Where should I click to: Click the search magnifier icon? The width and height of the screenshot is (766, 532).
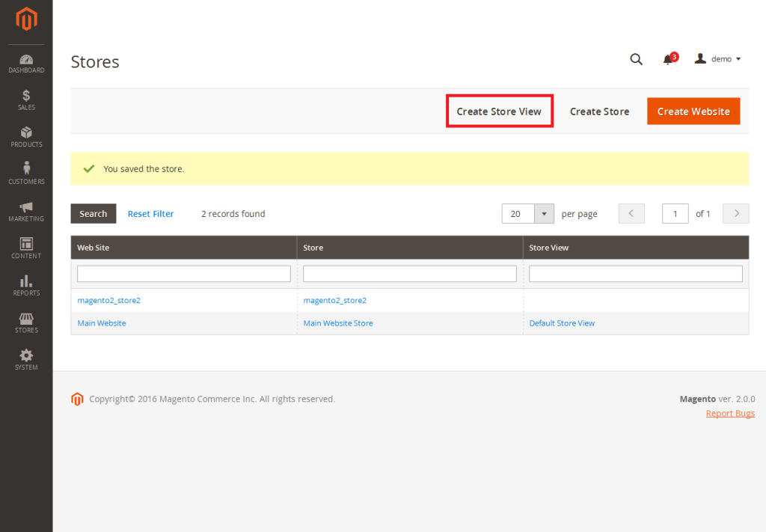click(x=636, y=60)
